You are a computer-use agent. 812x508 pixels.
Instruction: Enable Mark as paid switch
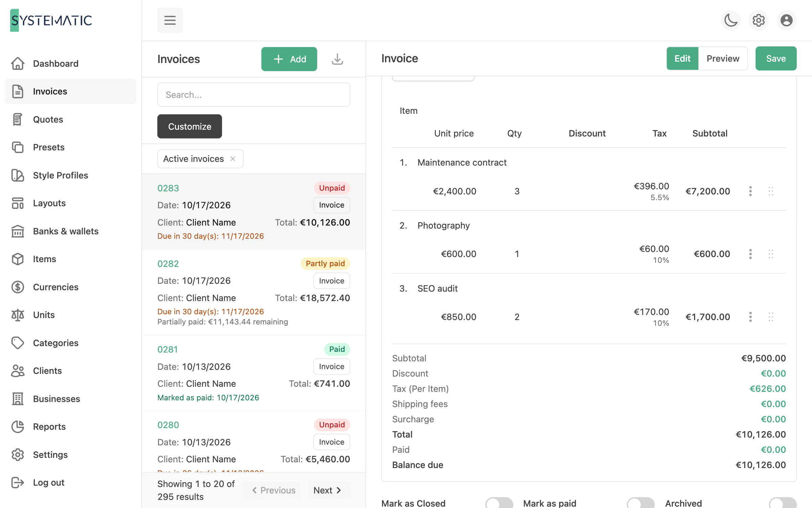640,503
